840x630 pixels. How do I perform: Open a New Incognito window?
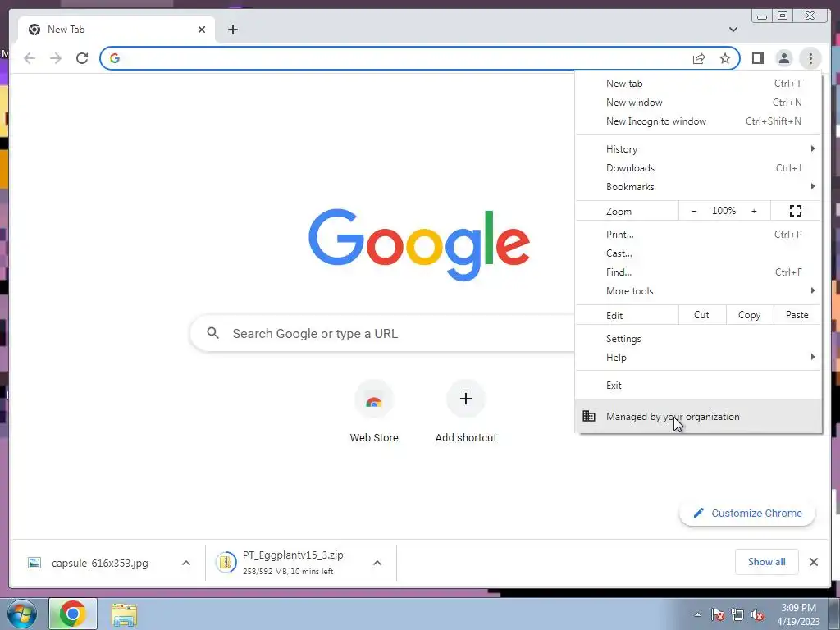pyautogui.click(x=699, y=121)
